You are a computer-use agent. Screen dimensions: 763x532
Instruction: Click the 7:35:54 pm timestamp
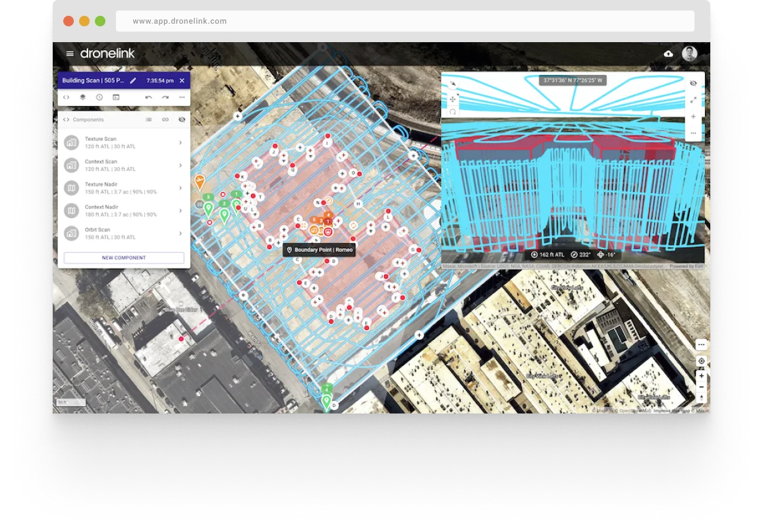click(x=160, y=81)
